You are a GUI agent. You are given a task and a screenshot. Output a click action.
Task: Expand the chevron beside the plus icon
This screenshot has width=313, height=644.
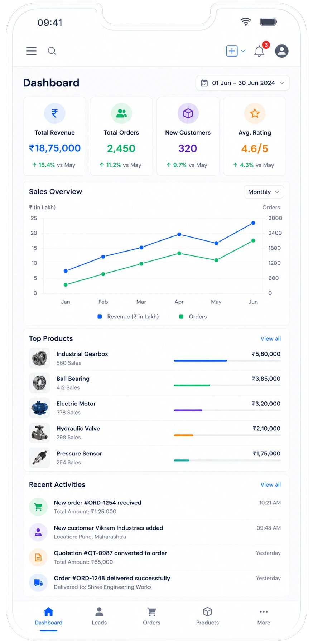click(x=243, y=51)
